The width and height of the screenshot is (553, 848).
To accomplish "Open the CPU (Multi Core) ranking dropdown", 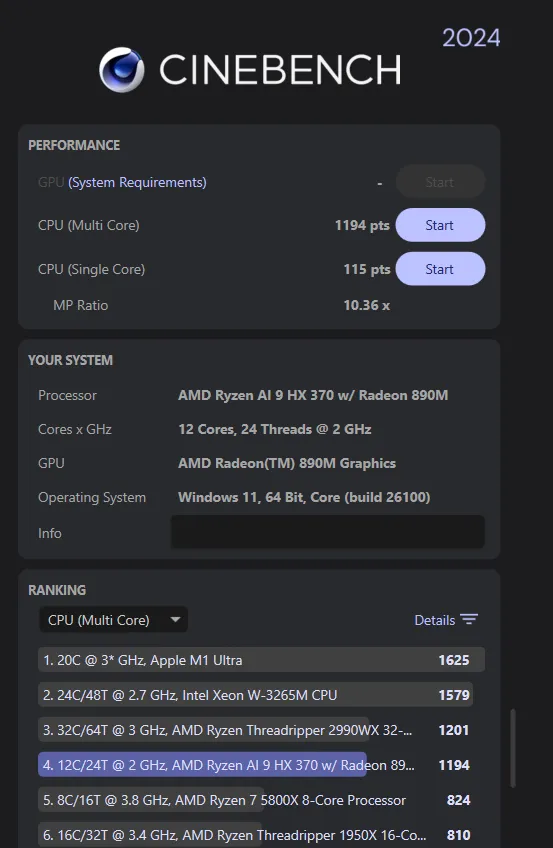I will tap(114, 620).
